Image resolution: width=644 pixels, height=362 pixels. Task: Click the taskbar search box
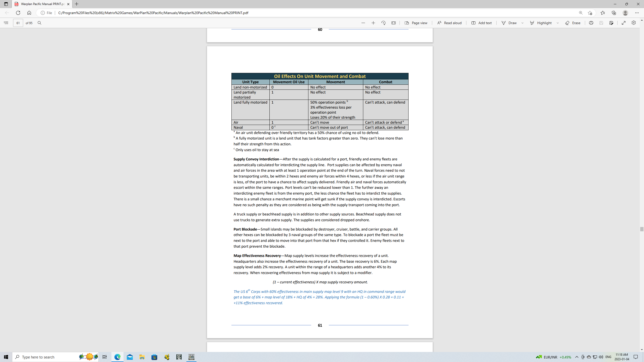pyautogui.click(x=55, y=357)
